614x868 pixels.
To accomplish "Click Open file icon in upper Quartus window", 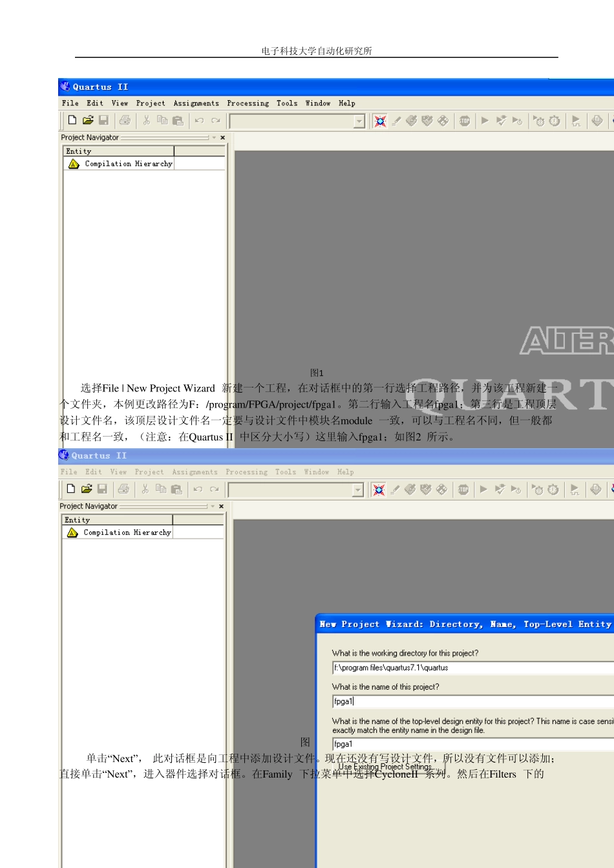I will click(x=88, y=120).
